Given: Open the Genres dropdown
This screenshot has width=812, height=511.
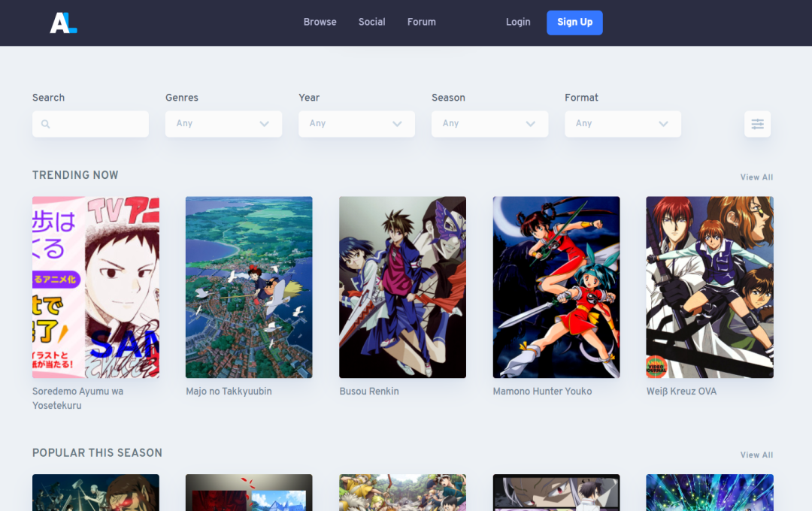Looking at the screenshot, I should click(224, 124).
